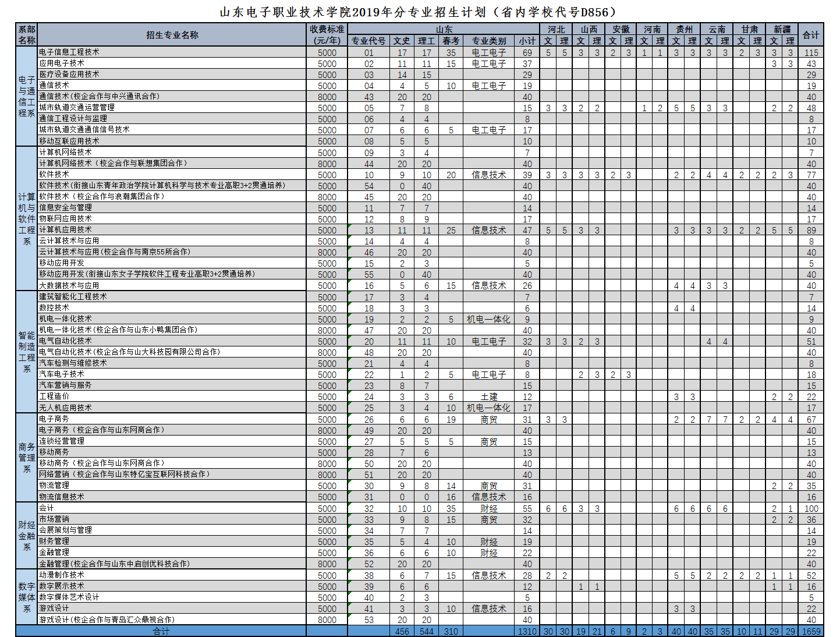Viewport: 840px width, 637px height.
Task: Select the "新疆" province header
Action: (x=782, y=29)
